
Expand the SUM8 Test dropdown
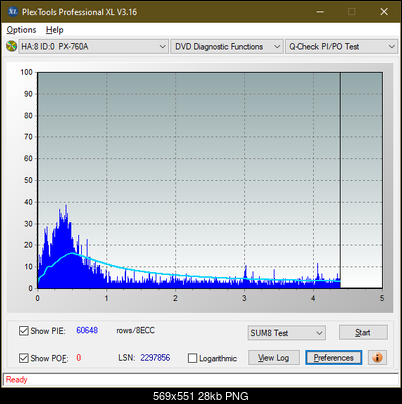point(287,333)
